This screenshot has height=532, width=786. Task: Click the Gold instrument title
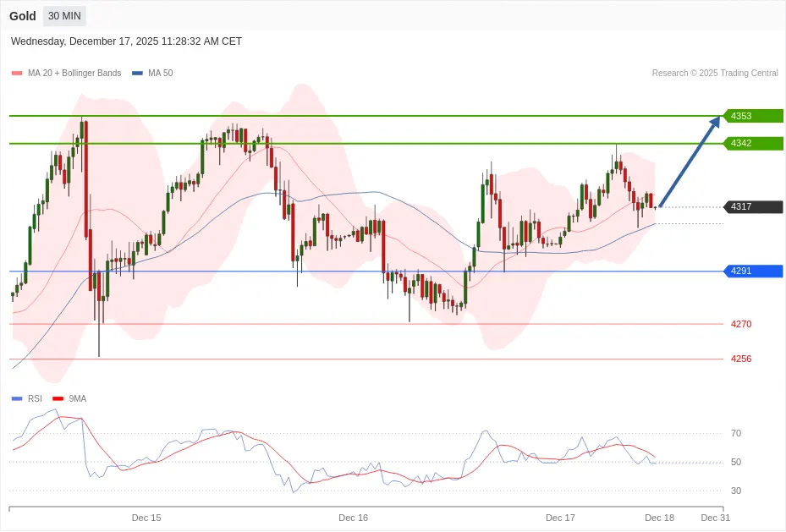click(x=23, y=16)
